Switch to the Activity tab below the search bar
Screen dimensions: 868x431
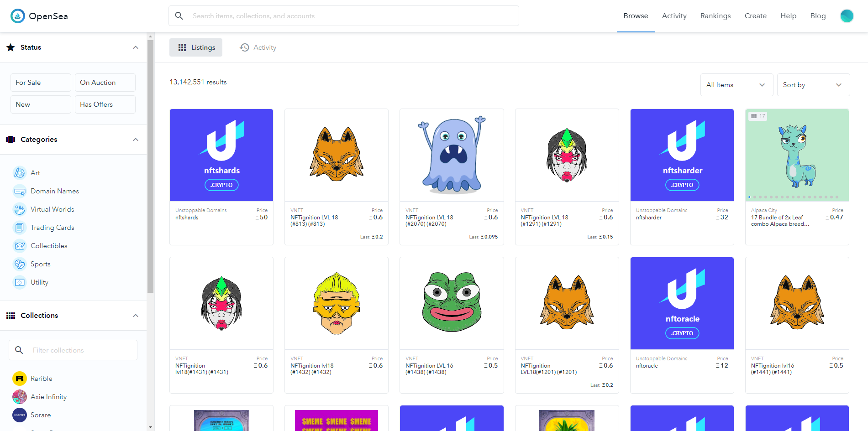[x=258, y=47]
